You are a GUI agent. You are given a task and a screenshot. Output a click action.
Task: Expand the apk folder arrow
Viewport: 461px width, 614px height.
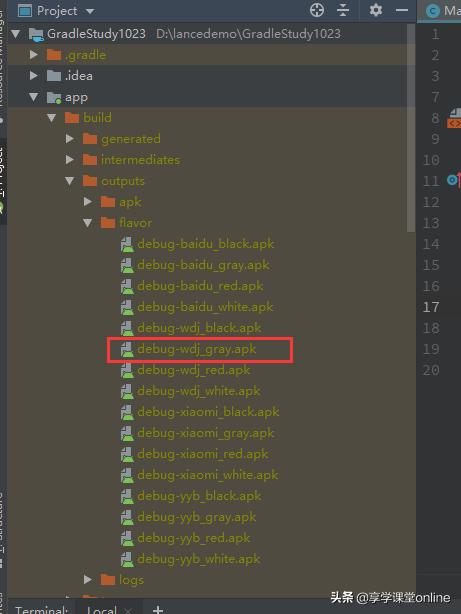(x=88, y=201)
